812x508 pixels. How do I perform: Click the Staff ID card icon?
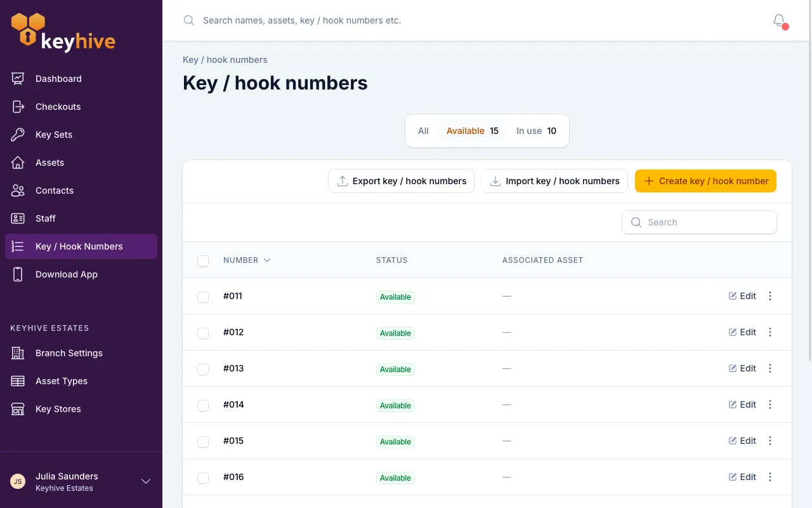coord(18,218)
